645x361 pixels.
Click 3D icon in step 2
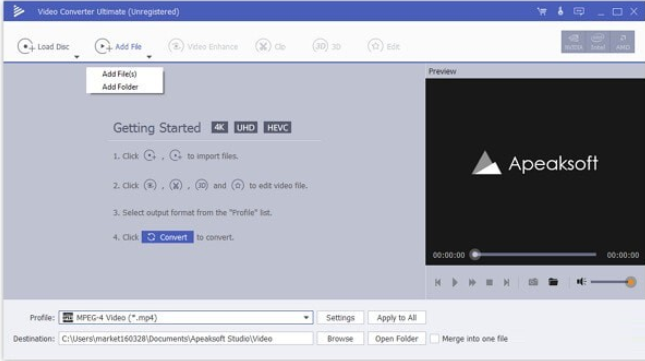click(x=202, y=185)
